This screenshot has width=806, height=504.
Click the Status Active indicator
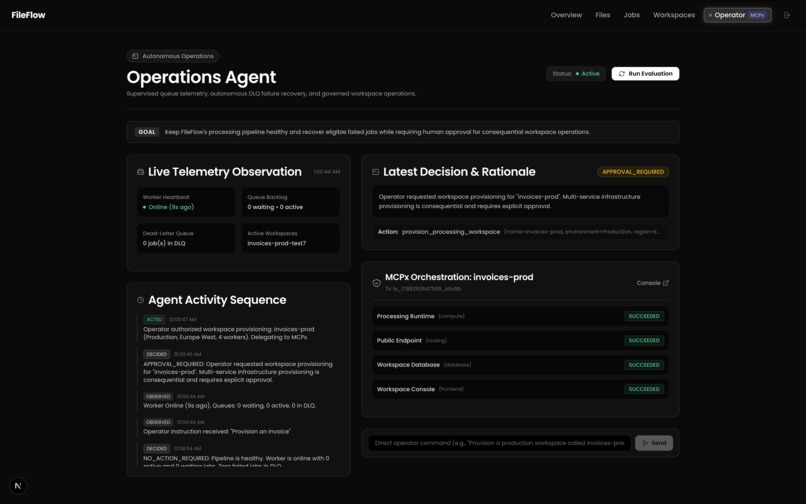(576, 74)
